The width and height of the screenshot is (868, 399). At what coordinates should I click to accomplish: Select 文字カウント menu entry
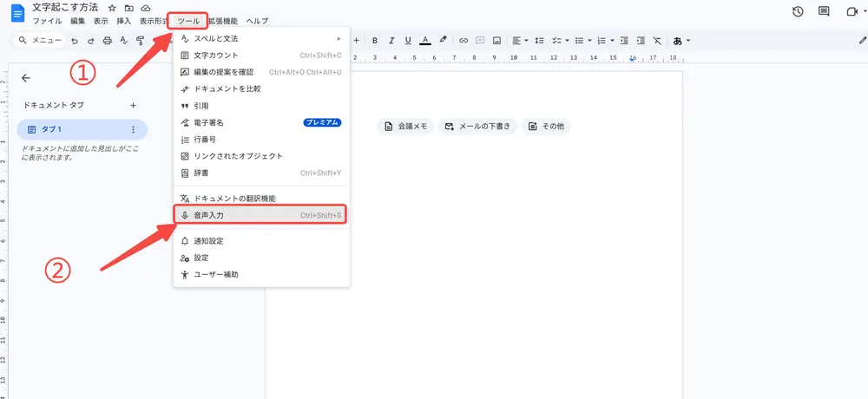coord(261,56)
